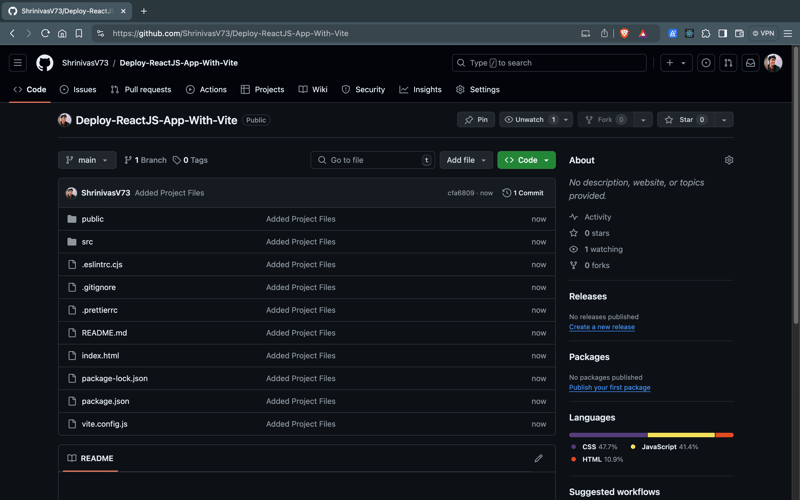
Task: Switch to the Security tab
Action: [363, 89]
